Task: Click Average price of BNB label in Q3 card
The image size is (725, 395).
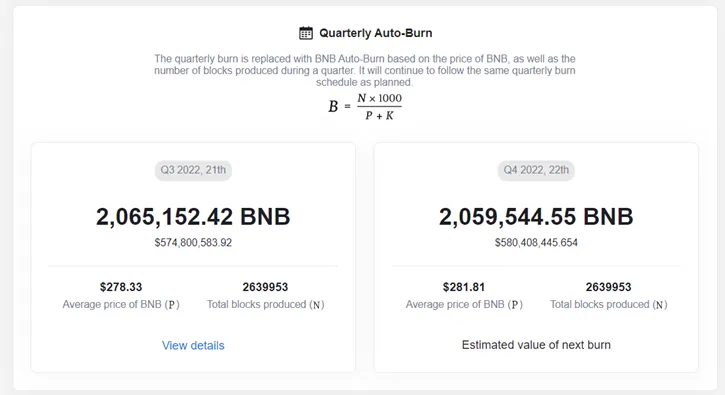Action: point(121,305)
